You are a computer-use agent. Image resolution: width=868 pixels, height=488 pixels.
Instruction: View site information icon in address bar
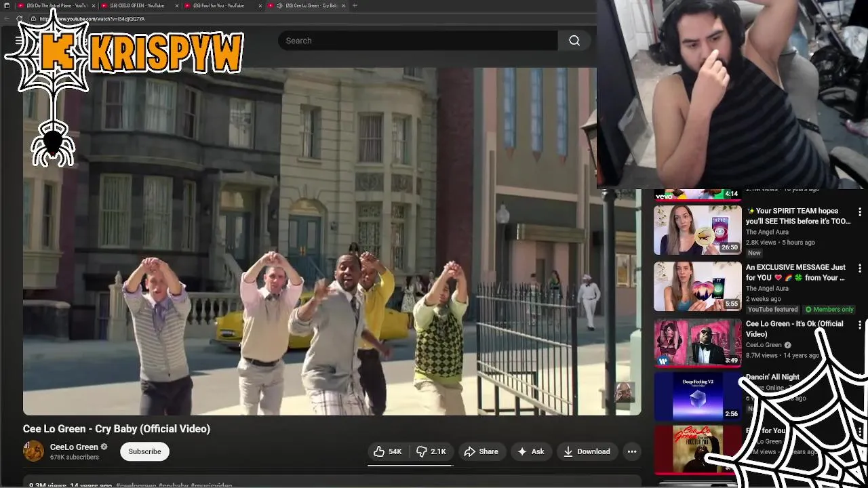pos(33,19)
